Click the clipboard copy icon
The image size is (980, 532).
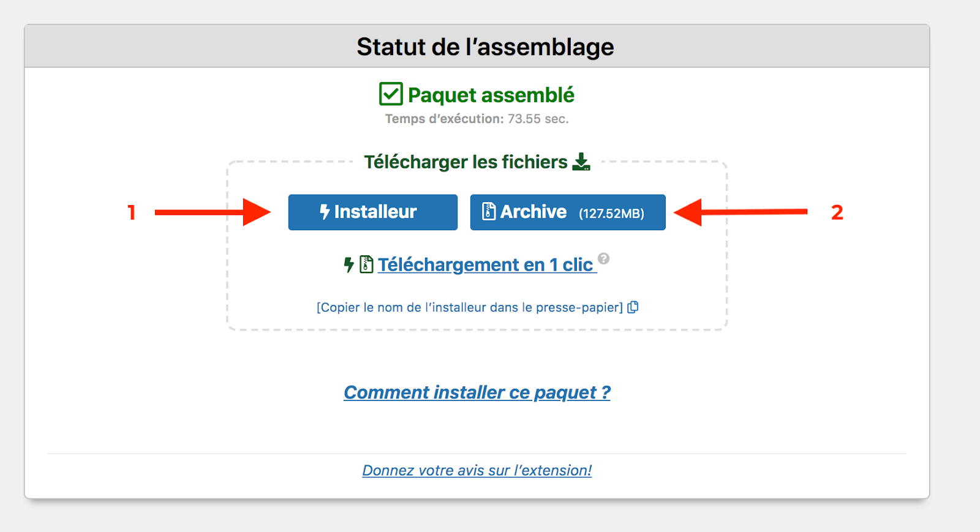(x=633, y=307)
